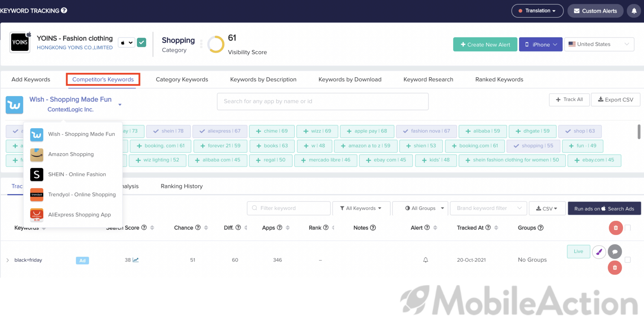Click the Custom Alerts button
The width and height of the screenshot is (644, 316).
pos(595,11)
